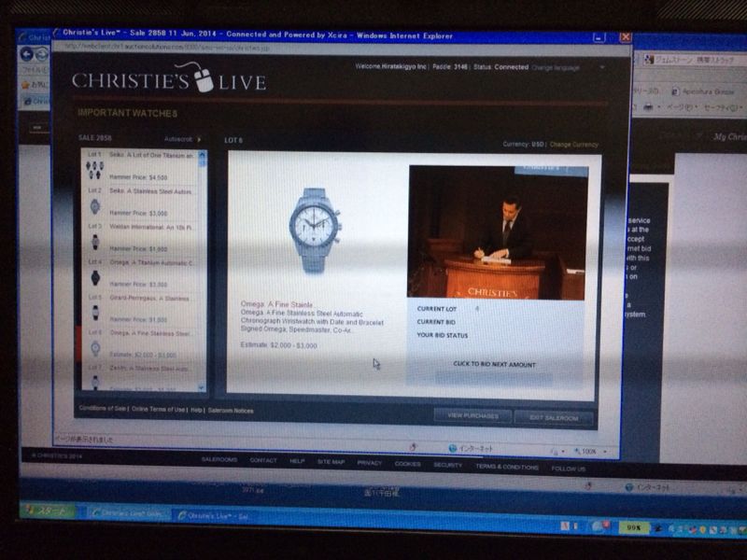Click the Hammer Price $4,500 text
The height and width of the screenshot is (560, 747).
pyautogui.click(x=138, y=177)
